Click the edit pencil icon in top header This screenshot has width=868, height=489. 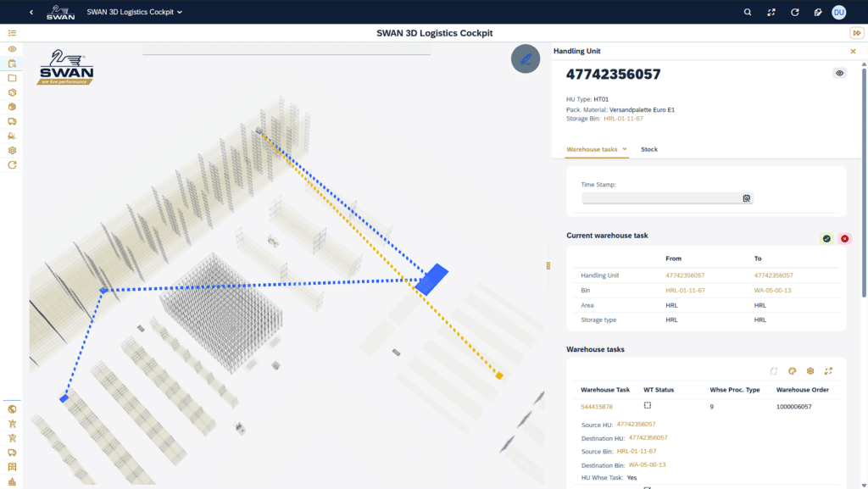[818, 12]
